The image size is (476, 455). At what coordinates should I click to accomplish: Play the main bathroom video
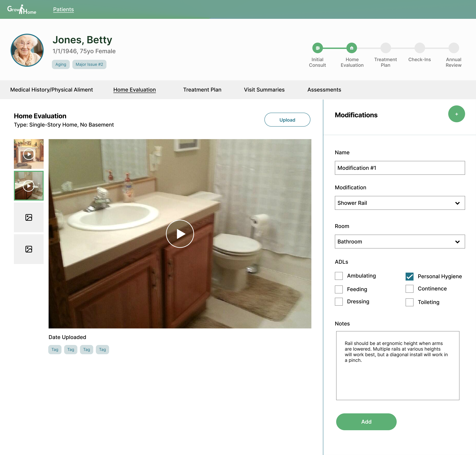pyautogui.click(x=180, y=234)
